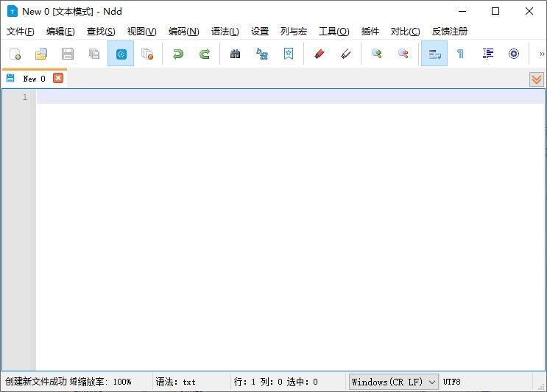
Task: Click the close-all-files toolbar icon
Action: (147, 54)
